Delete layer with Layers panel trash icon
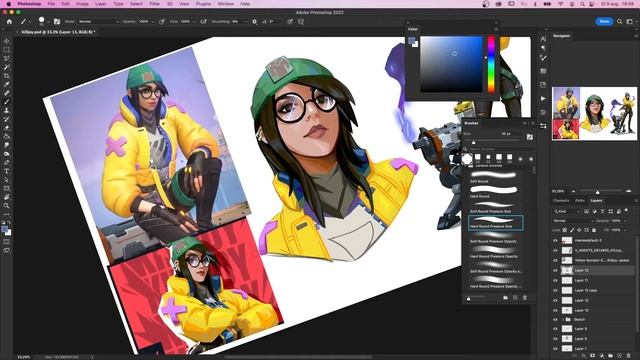Screen dimensions: 640x360 coord(629,356)
